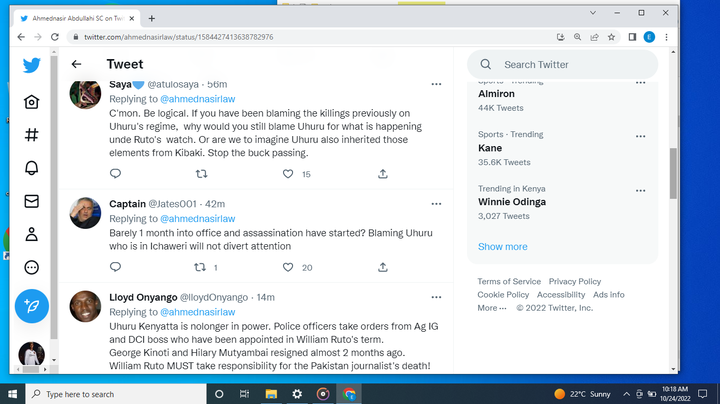Retweet Saya's tweet
The height and width of the screenshot is (404, 720).
pyautogui.click(x=202, y=174)
